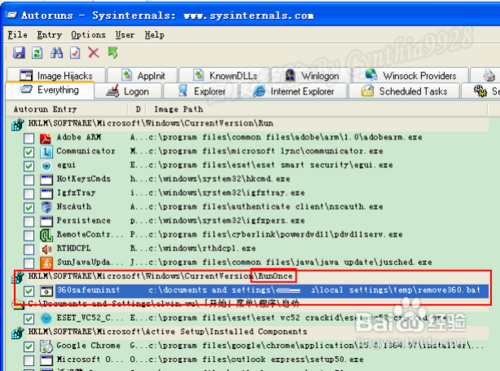This screenshot has width=500, height=371.
Task: Enable the Persistence checkbox
Action: click(x=29, y=221)
